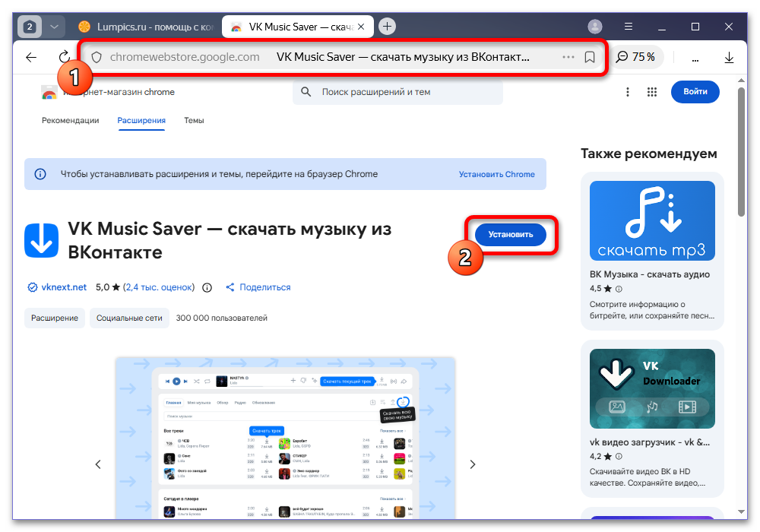Image resolution: width=760 pixels, height=532 pixels.
Task: Click the VK Music Saver extension logo
Action: 41,240
